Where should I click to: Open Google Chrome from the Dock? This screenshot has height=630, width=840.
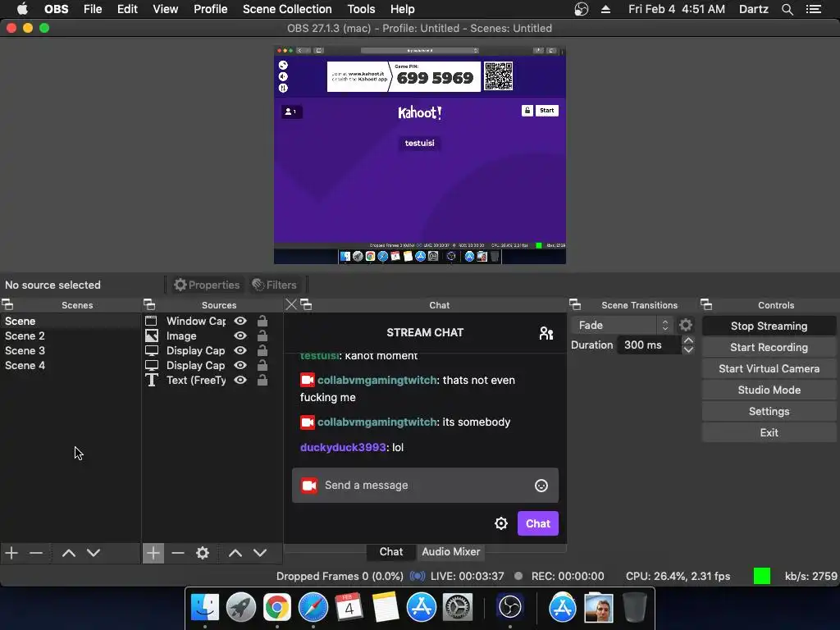point(277,608)
